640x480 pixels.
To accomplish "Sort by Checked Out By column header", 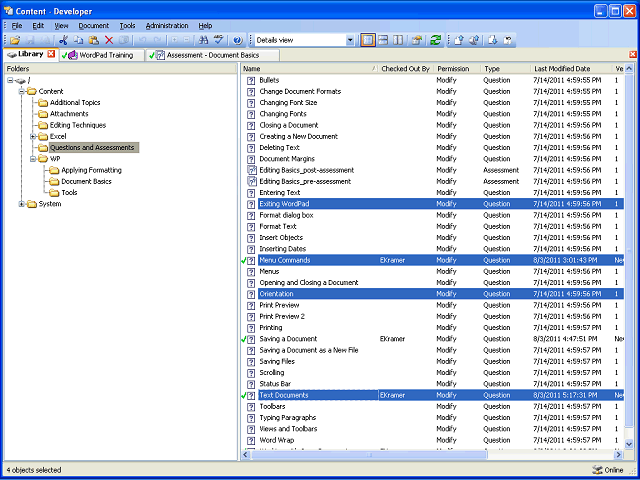I will click(406, 69).
